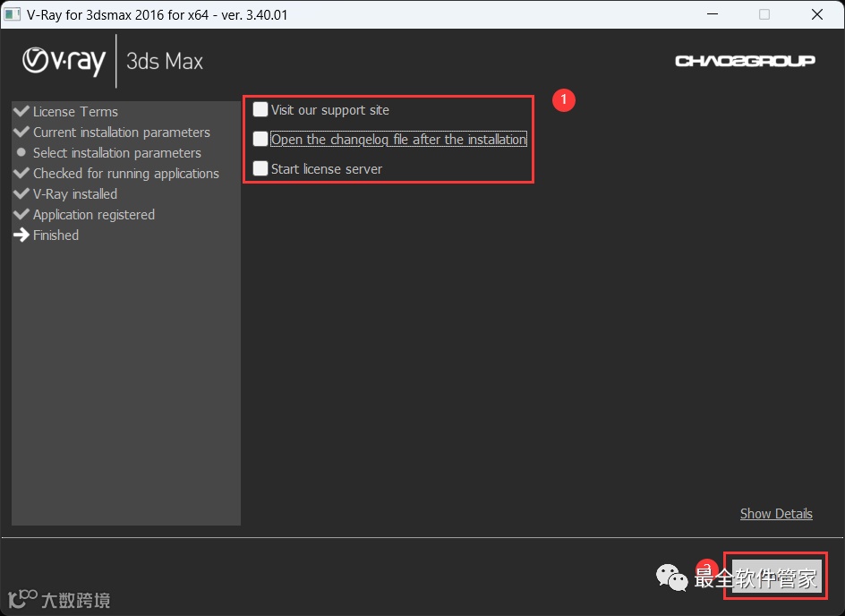Viewport: 845px width, 616px height.
Task: Click the V-Ray logo in the header
Action: 64,61
